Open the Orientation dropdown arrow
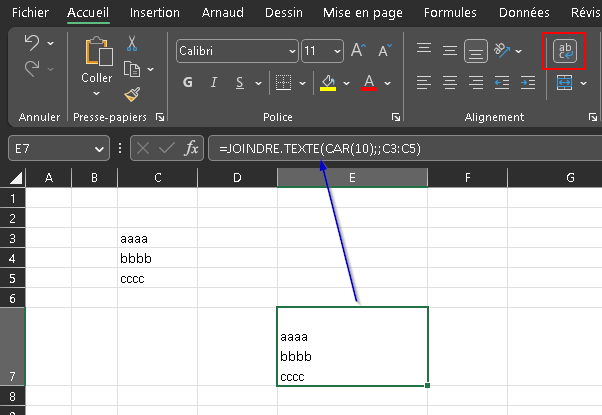This screenshot has height=415, width=602. click(x=519, y=51)
